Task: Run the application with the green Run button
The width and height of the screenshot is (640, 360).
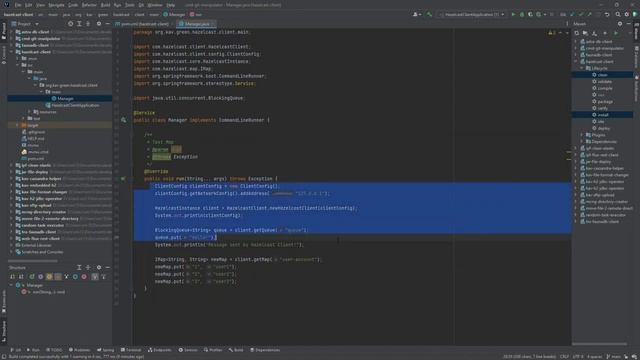Action: [513, 14]
